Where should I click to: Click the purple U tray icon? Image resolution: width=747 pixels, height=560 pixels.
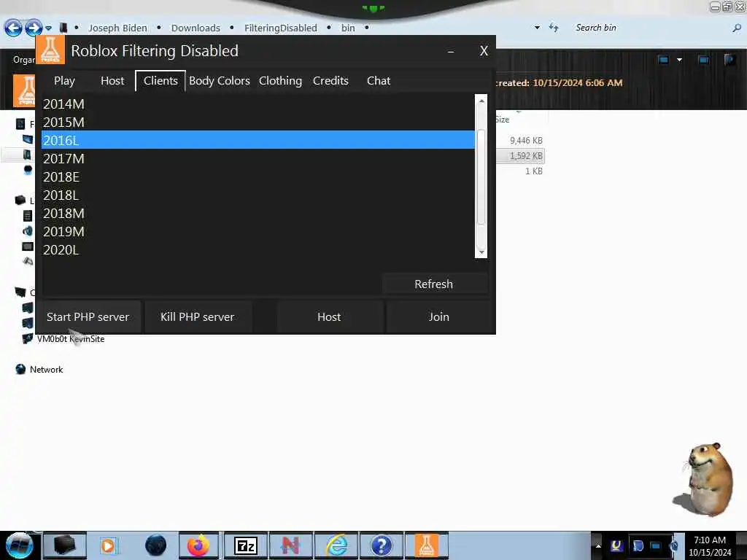pyautogui.click(x=616, y=545)
